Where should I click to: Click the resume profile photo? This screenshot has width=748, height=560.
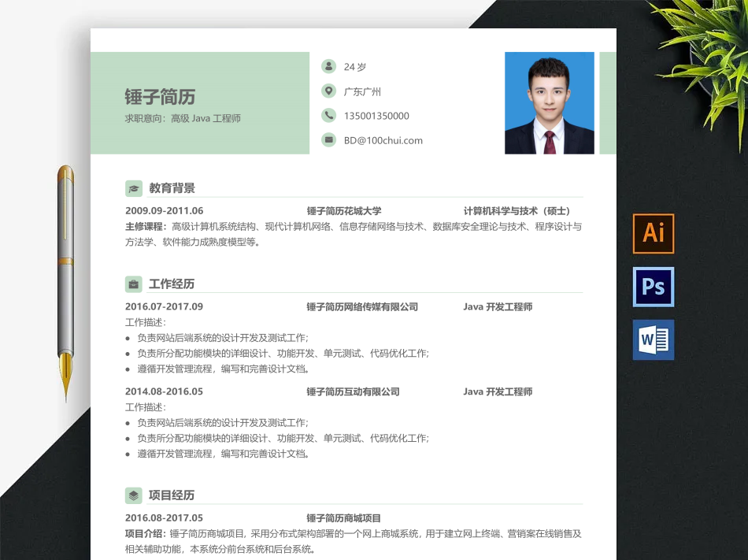click(549, 103)
